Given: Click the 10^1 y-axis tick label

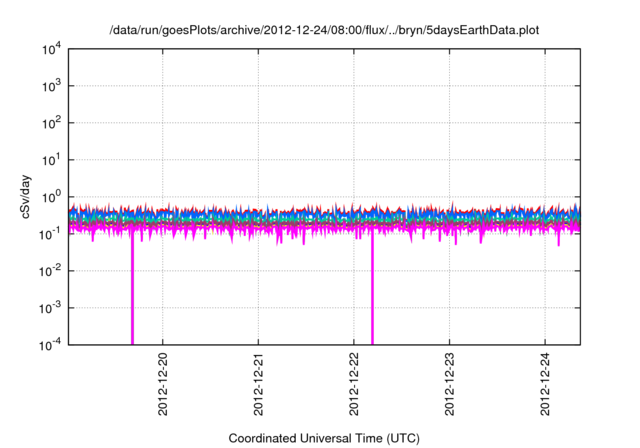Looking at the screenshot, I should [52, 160].
